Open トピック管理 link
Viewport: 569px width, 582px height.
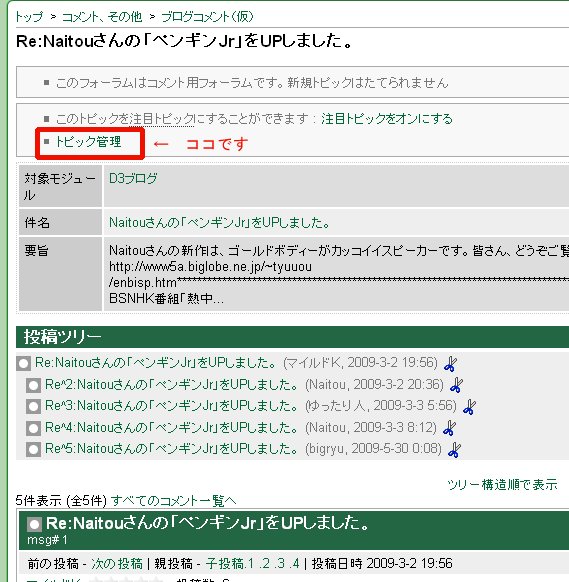(88, 141)
